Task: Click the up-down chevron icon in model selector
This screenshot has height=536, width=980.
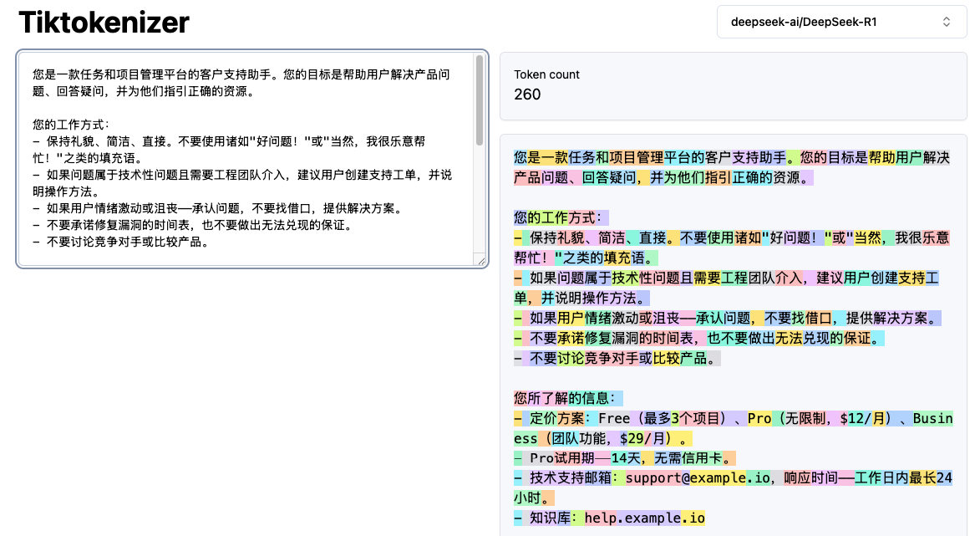Action: (947, 22)
